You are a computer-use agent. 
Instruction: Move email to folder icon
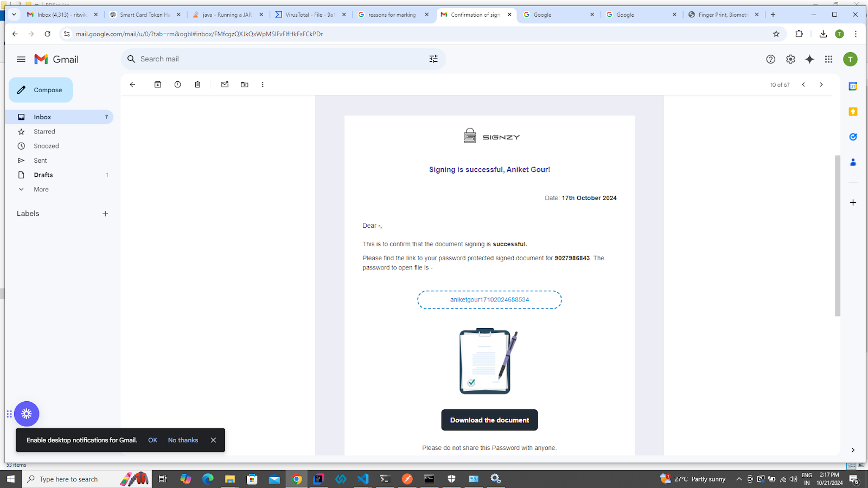[x=245, y=85]
